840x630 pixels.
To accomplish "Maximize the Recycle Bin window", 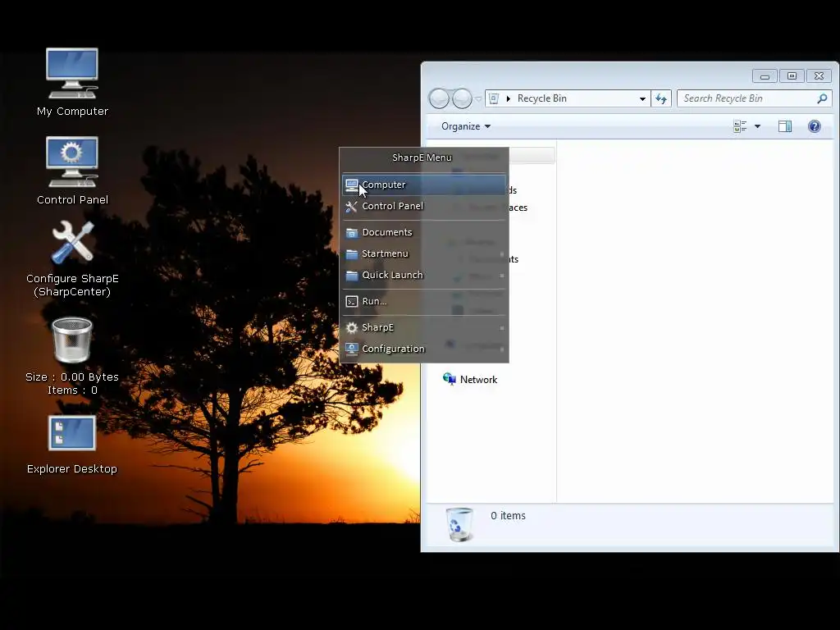I will coord(792,76).
